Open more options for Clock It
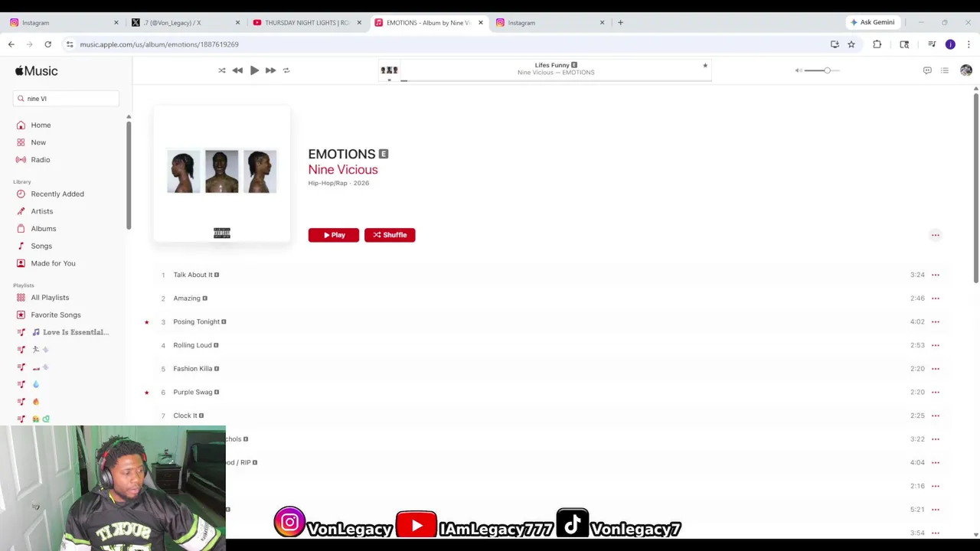The height and width of the screenshot is (551, 980). [x=936, y=416]
